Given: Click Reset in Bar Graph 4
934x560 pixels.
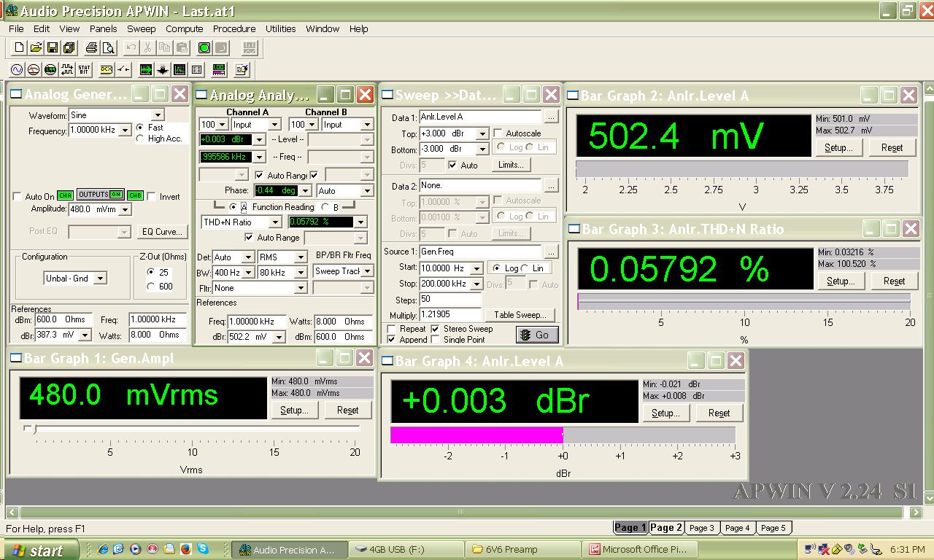Looking at the screenshot, I should pos(719,413).
